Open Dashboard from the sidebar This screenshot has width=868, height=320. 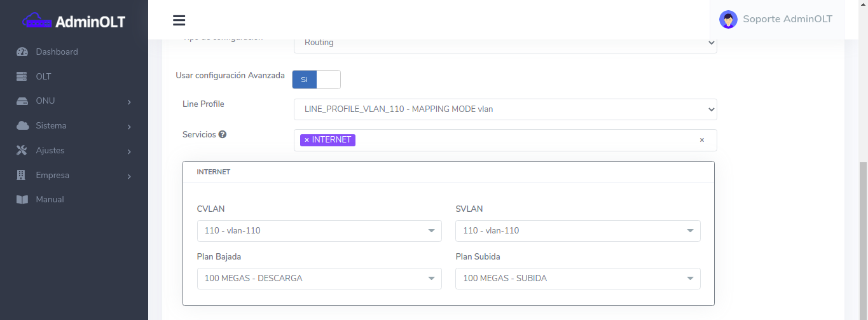click(57, 52)
